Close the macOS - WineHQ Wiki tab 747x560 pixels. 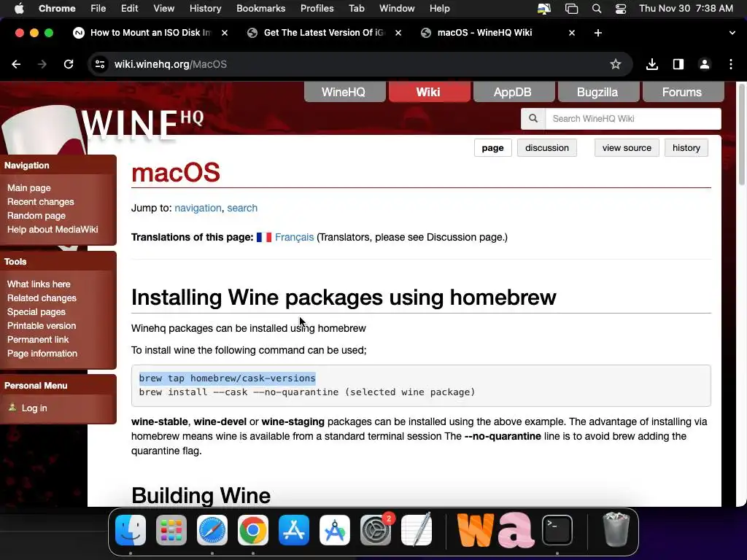[572, 33]
